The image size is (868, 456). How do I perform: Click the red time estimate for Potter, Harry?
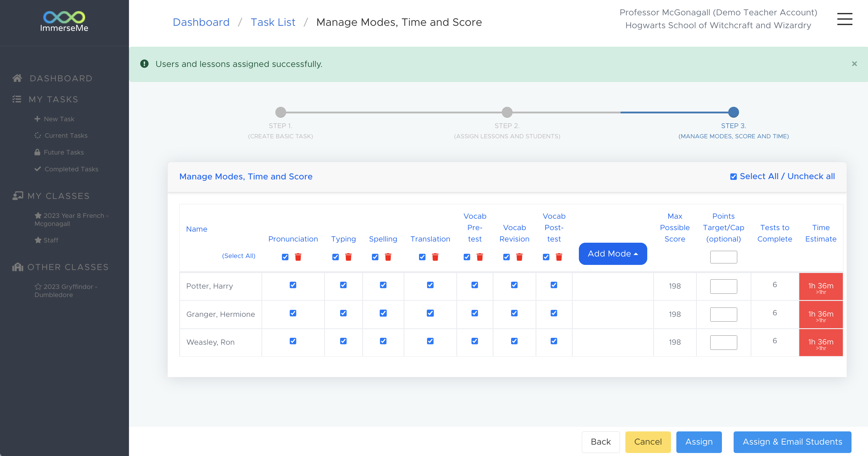(821, 286)
